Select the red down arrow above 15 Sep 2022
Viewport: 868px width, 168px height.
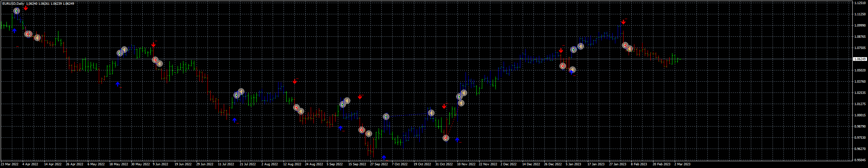tap(360, 97)
